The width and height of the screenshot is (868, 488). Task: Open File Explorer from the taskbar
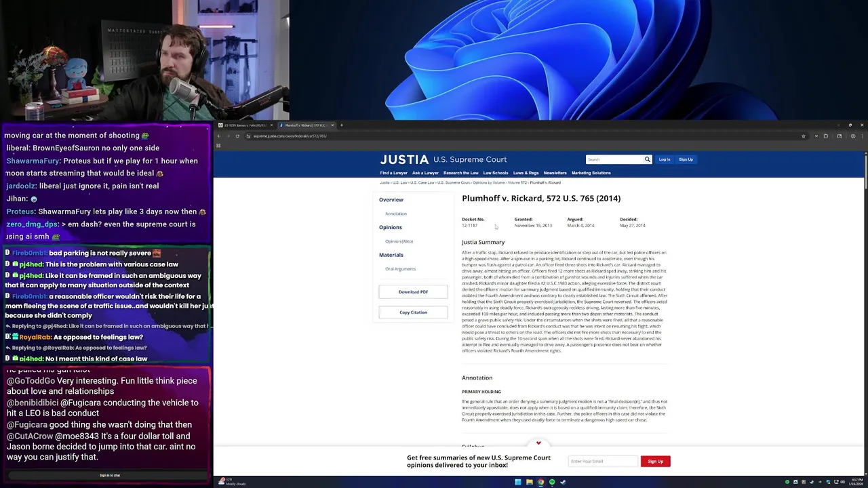[530, 482]
